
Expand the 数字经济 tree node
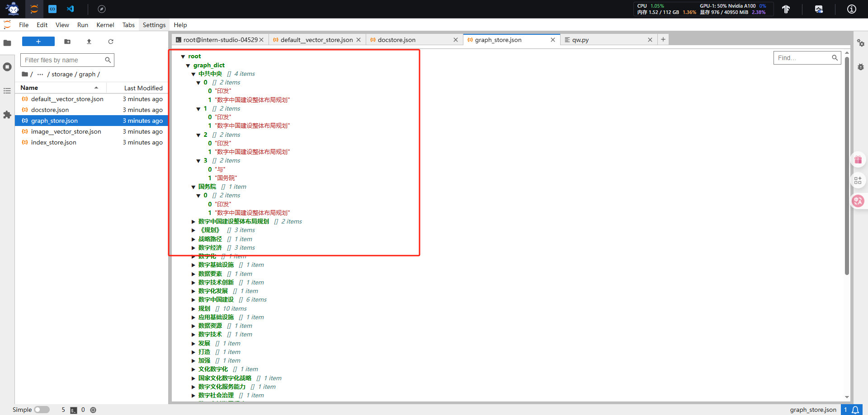coord(193,247)
